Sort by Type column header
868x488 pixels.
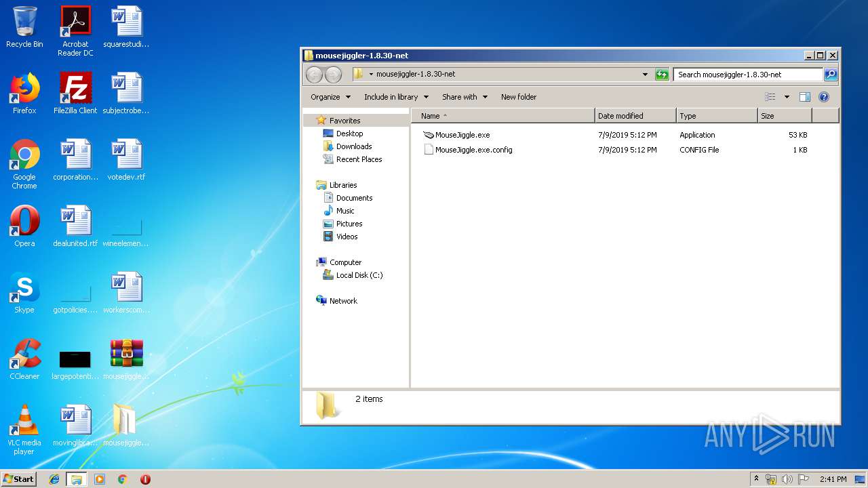pyautogui.click(x=717, y=116)
